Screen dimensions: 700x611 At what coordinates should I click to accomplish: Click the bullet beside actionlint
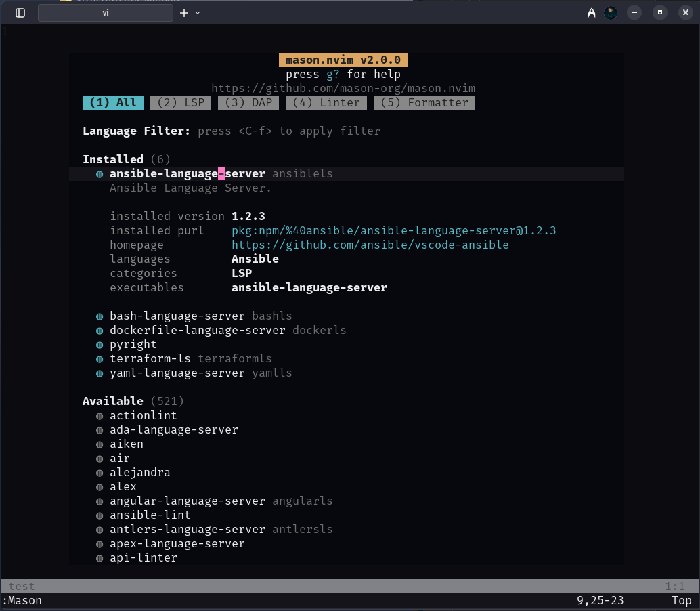[100, 416]
